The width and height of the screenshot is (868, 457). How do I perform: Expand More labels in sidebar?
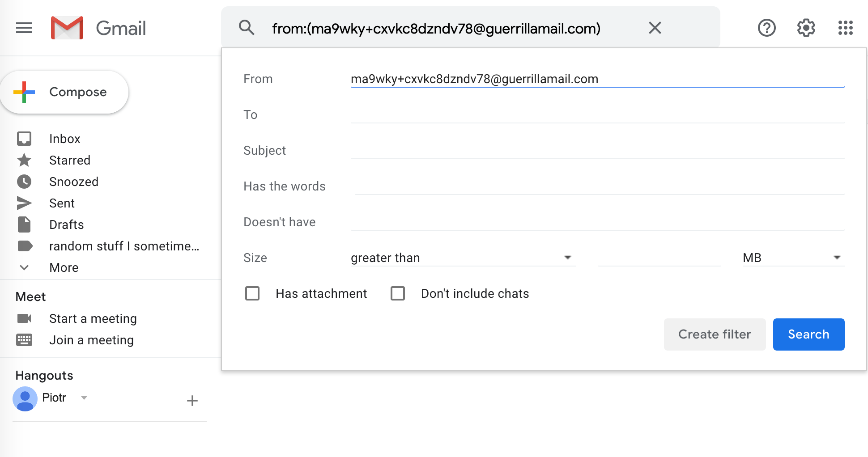[x=64, y=267]
